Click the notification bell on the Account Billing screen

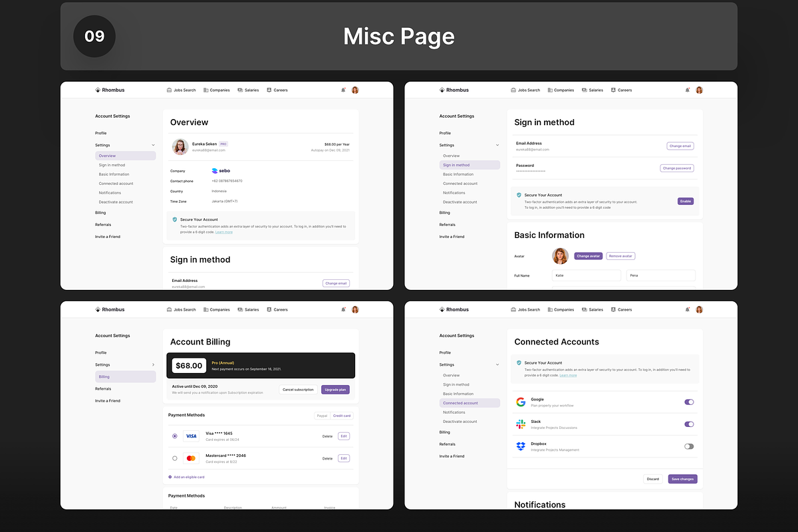pos(343,309)
